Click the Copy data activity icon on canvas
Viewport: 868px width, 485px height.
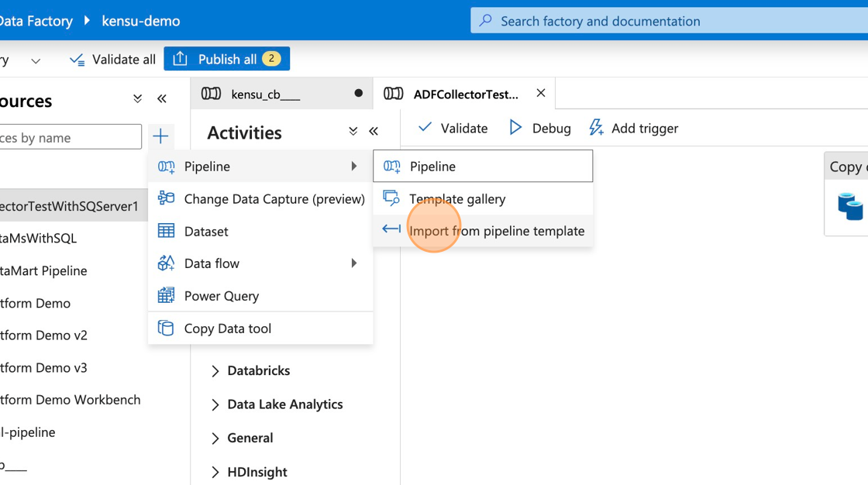pos(852,206)
